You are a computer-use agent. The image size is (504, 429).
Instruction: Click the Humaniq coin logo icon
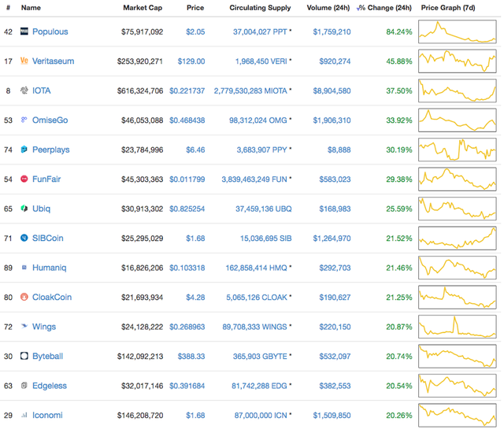[x=24, y=268]
